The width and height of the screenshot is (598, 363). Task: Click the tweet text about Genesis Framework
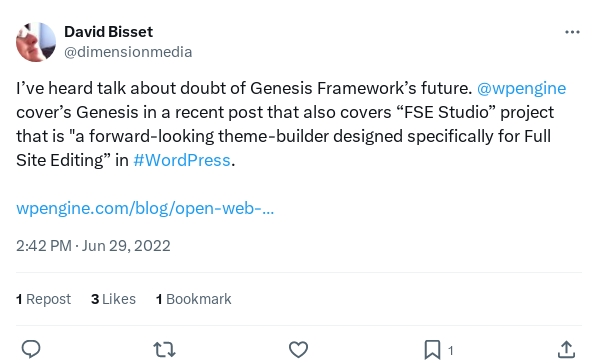pyautogui.click(x=291, y=124)
